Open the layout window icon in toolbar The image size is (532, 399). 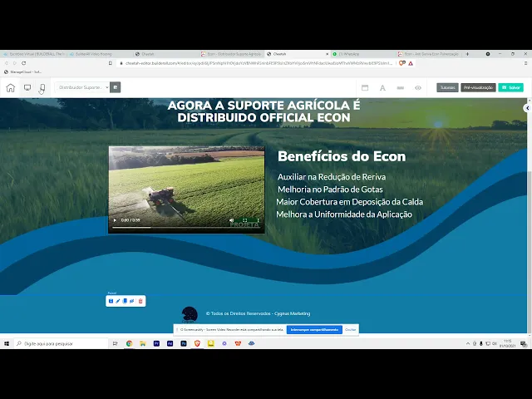coord(365,87)
